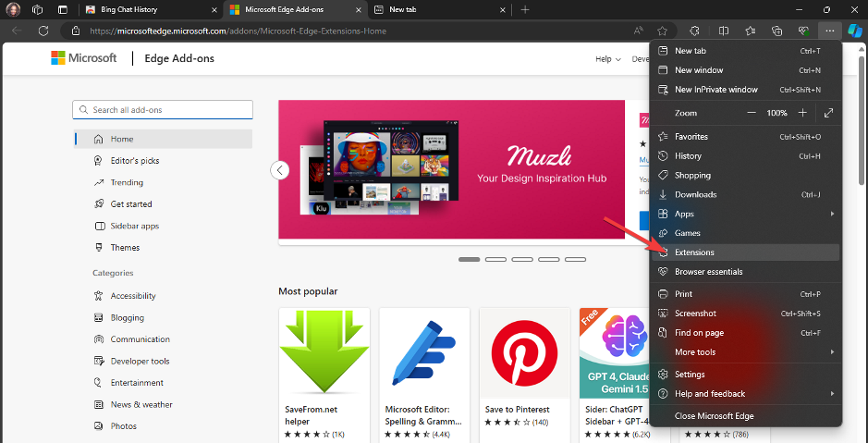The width and height of the screenshot is (868, 443).
Task: Open Settings from the Edge menu
Action: (746, 375)
